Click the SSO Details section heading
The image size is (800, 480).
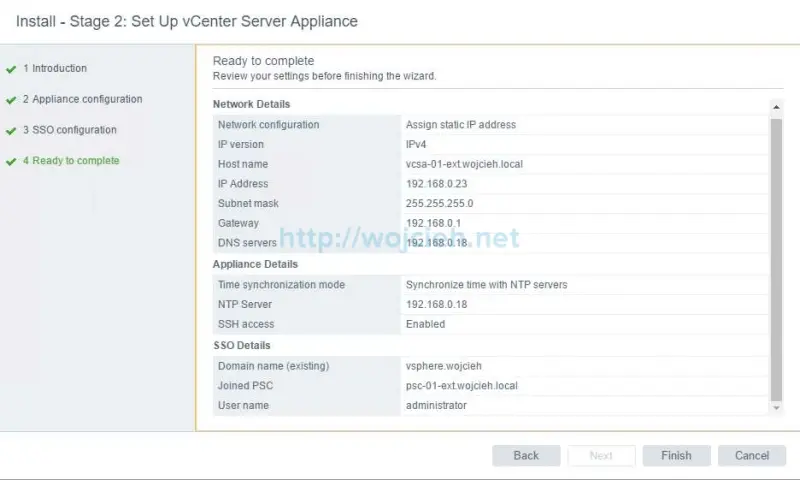click(242, 345)
